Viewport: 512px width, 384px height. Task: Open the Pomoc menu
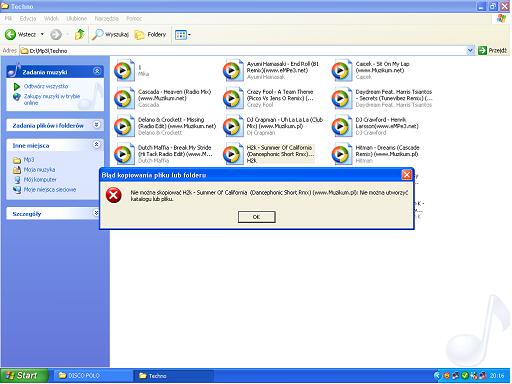[x=134, y=18]
